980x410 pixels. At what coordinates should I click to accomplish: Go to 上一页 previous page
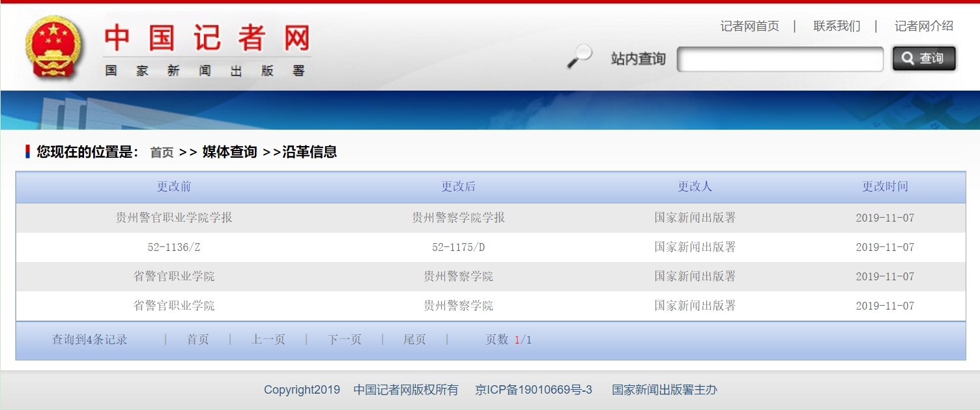(268, 340)
